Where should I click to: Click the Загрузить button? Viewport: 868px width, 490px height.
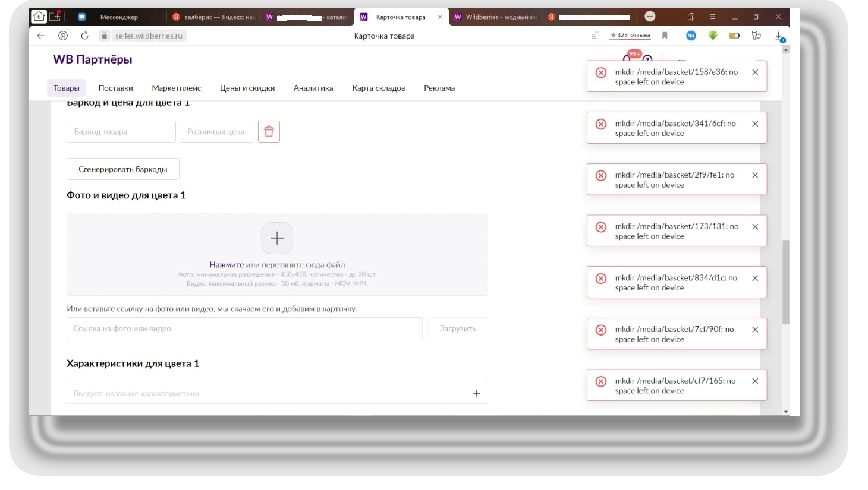coord(458,328)
